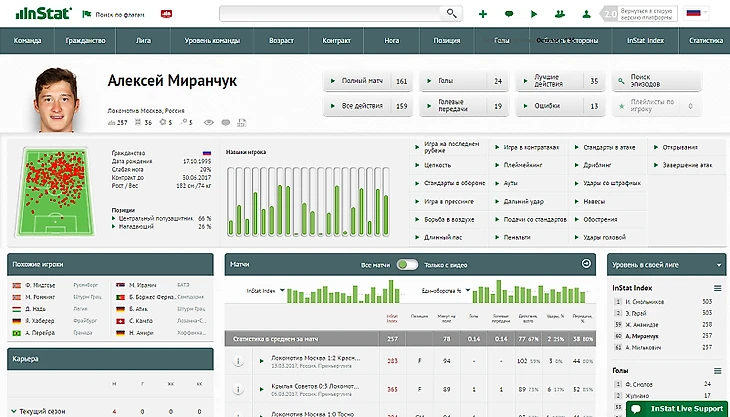Select the Статистика tab in navigation bar
The width and height of the screenshot is (730, 417).
click(x=705, y=42)
